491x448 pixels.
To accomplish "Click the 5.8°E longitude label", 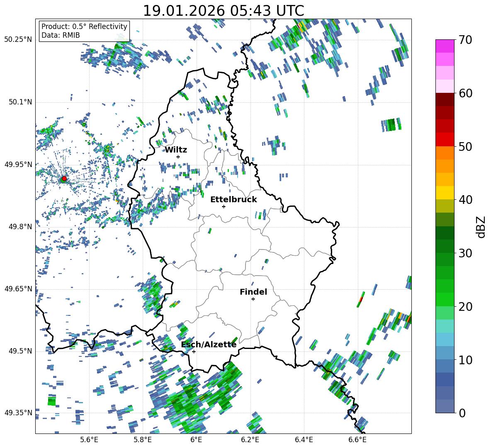I will 143,440.
